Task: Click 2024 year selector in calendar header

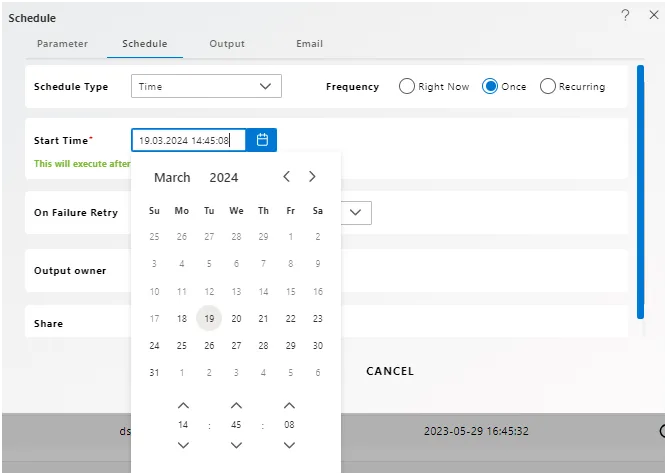Action: click(224, 177)
